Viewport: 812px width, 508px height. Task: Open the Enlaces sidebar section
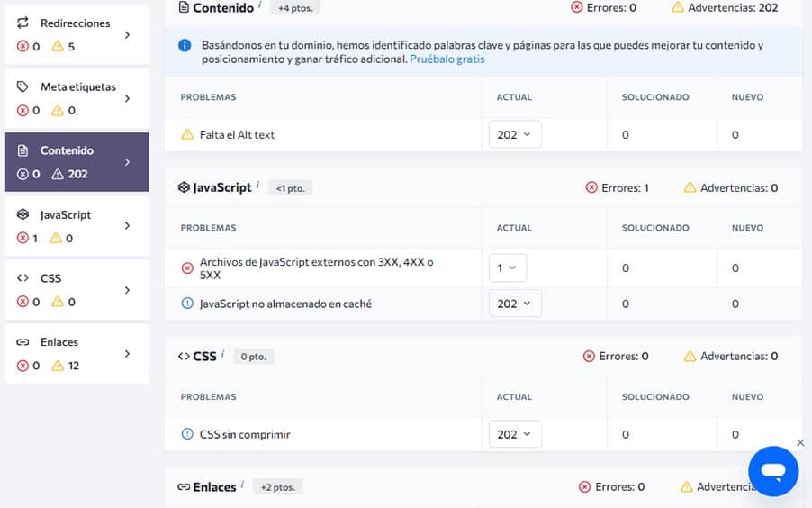[x=77, y=353]
